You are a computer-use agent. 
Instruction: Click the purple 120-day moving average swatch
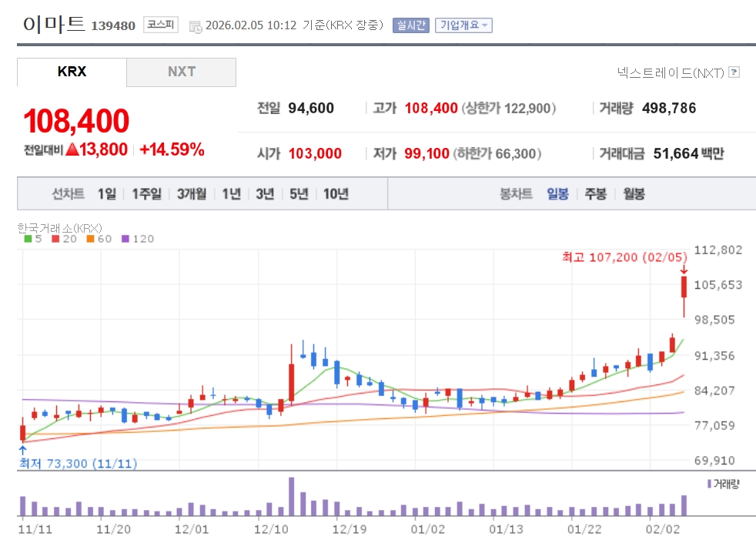click(x=125, y=239)
